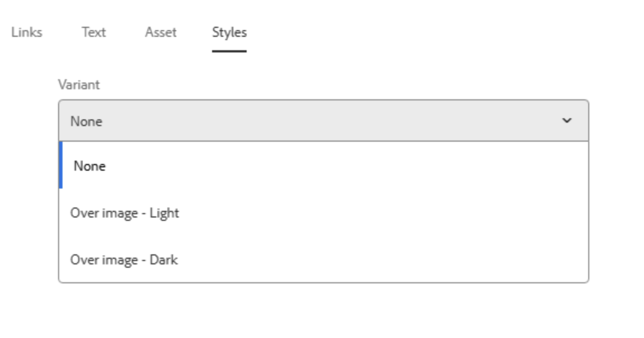Image resolution: width=644 pixels, height=338 pixels.
Task: Select the Asset tab
Action: (x=161, y=32)
